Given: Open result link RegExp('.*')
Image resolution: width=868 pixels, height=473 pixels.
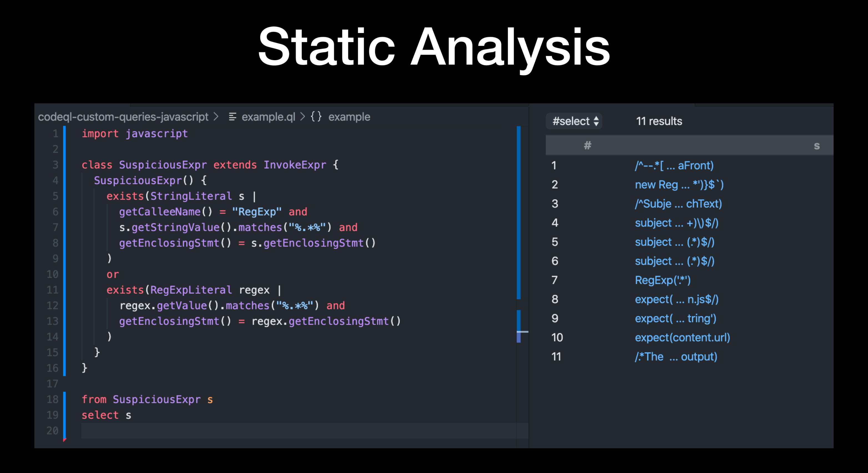Looking at the screenshot, I should pyautogui.click(x=662, y=280).
